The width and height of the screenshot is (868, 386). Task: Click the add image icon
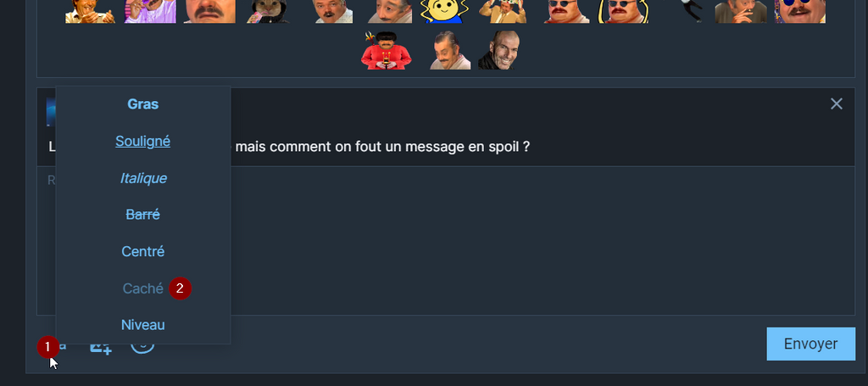pyautogui.click(x=101, y=346)
